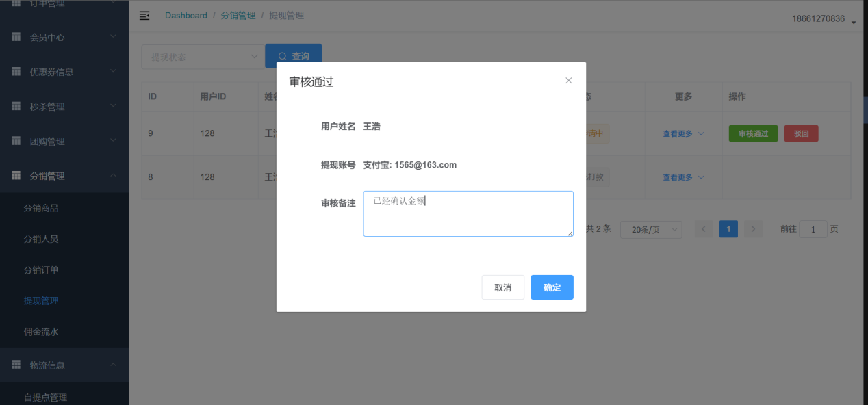Click the 确定 button to confirm approval
The width and height of the screenshot is (868, 405).
tap(552, 287)
